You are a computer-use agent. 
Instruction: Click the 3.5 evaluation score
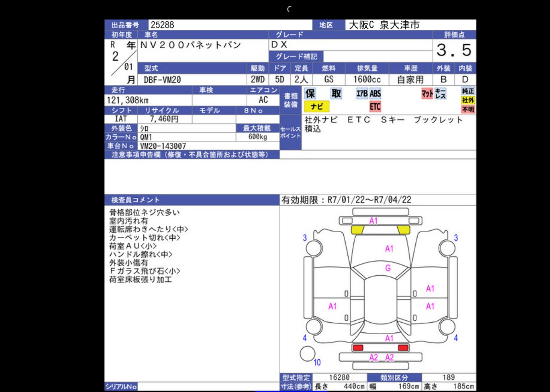tap(454, 50)
